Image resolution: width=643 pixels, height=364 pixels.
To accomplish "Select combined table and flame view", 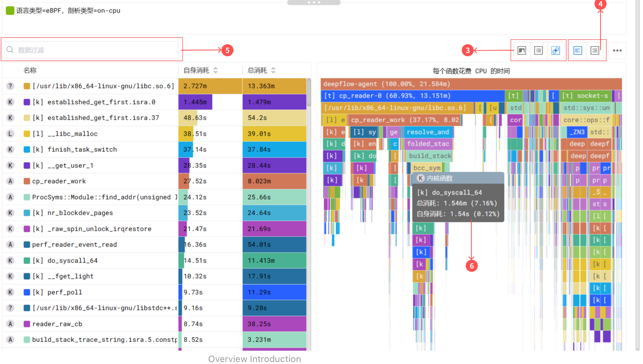I will 555,50.
